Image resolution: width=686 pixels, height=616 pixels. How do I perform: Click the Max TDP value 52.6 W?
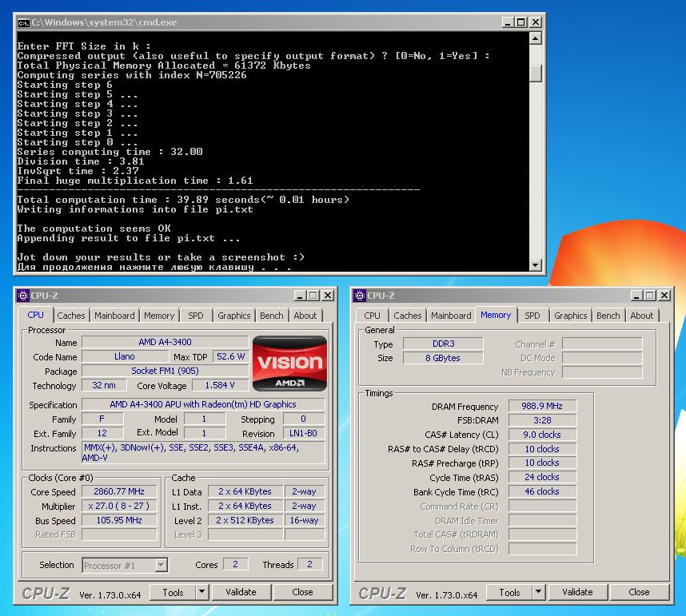(x=230, y=356)
